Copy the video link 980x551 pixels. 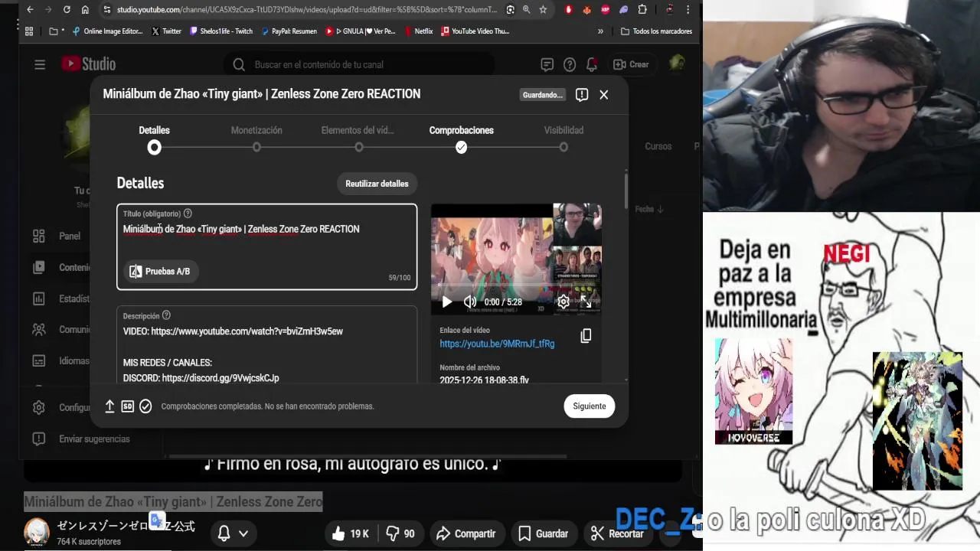point(586,336)
